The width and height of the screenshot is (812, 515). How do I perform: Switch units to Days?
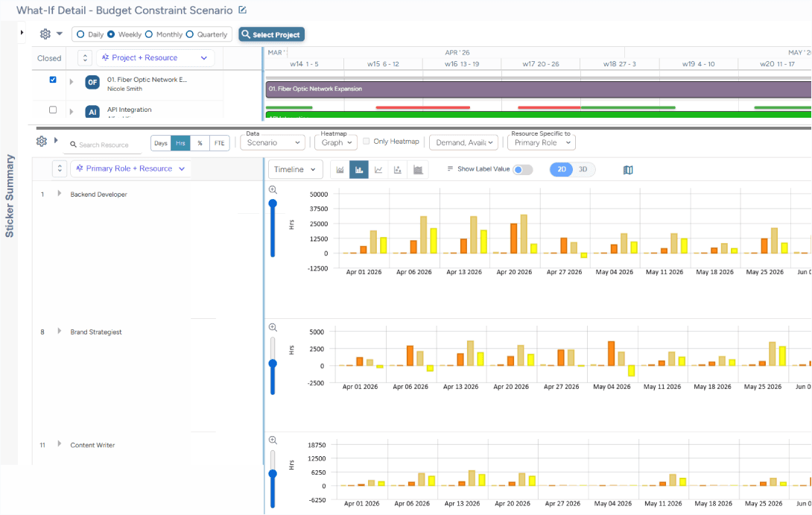[160, 143]
